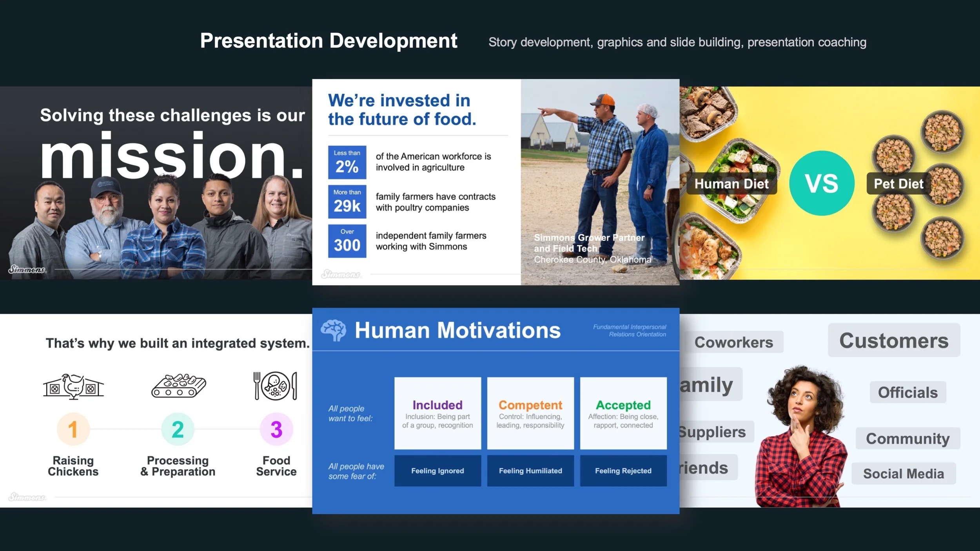Click the Presentation Development heading

tap(328, 41)
